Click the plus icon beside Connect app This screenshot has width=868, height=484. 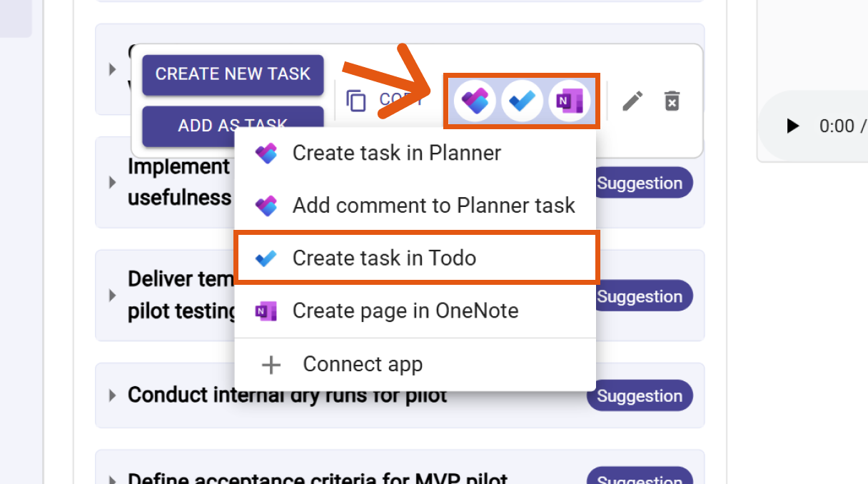271,365
